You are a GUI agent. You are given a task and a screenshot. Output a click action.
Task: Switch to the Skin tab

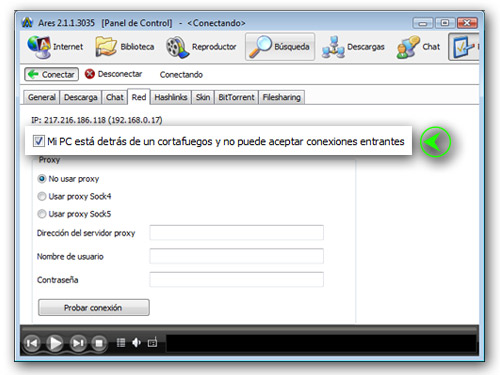203,97
